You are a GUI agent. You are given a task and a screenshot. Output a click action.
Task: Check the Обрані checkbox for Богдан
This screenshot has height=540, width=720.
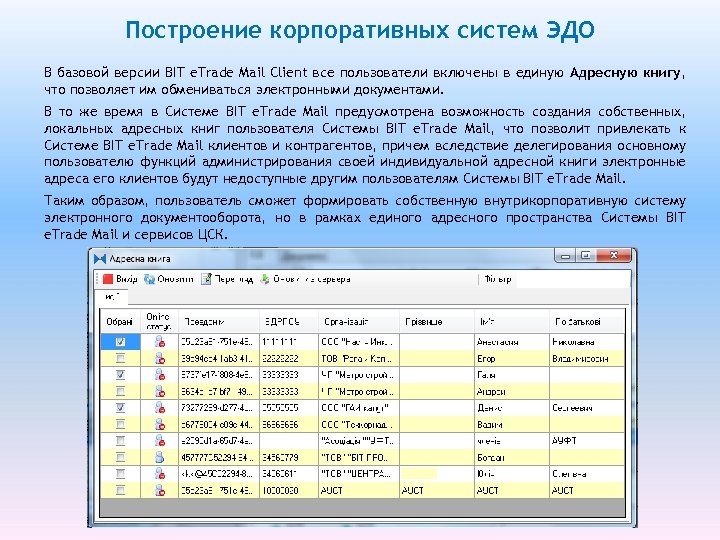pyautogui.click(x=120, y=457)
